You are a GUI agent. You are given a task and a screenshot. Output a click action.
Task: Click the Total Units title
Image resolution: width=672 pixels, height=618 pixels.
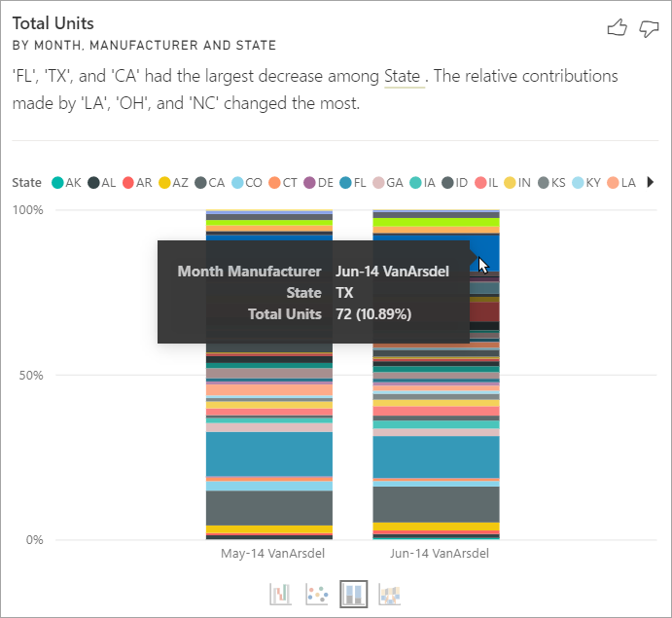pos(53,22)
